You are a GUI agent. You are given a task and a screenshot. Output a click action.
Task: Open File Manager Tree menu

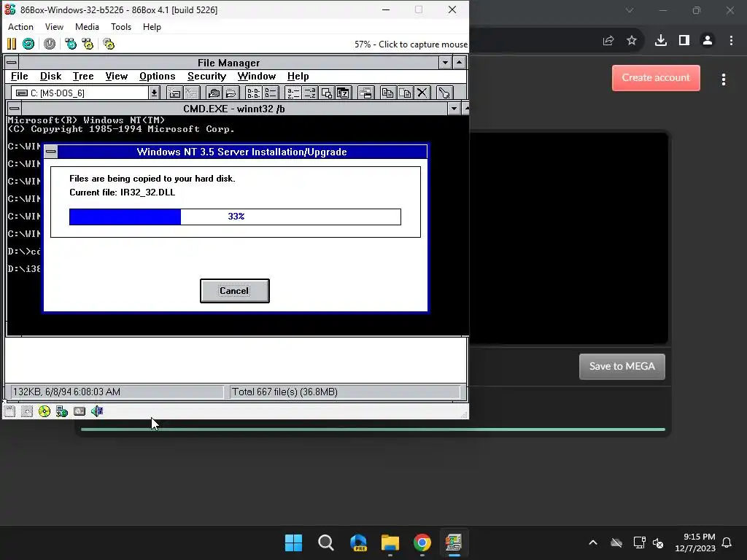[83, 76]
